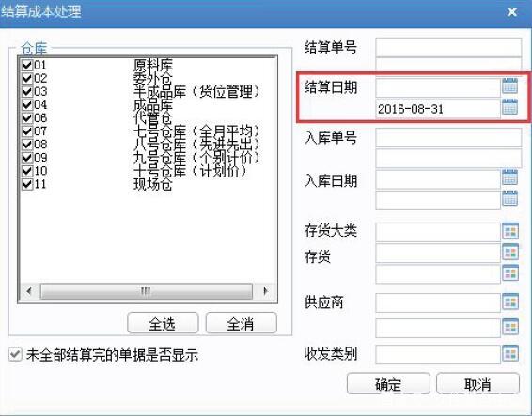The width and height of the screenshot is (532, 416).
Task: Cancel dialog with 取消 button
Action: point(477,384)
